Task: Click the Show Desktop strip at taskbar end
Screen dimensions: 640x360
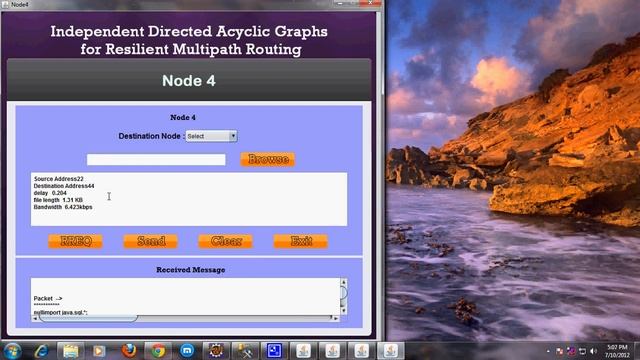Action: pyautogui.click(x=637, y=351)
